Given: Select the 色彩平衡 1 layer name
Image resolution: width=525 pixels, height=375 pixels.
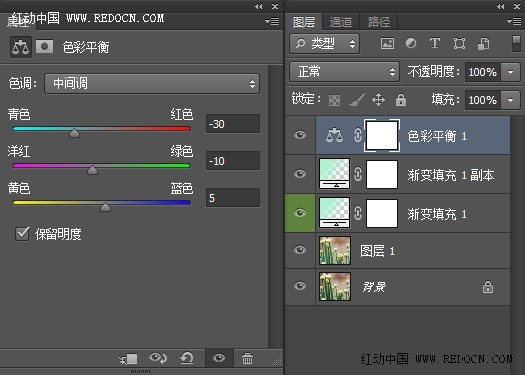Looking at the screenshot, I should click(x=437, y=136).
